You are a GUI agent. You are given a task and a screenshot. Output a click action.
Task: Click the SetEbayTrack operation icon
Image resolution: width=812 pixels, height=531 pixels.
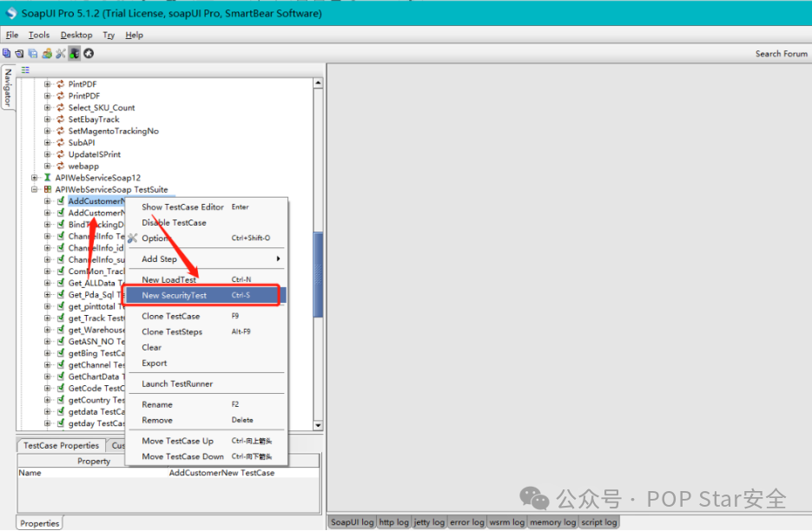coord(61,119)
